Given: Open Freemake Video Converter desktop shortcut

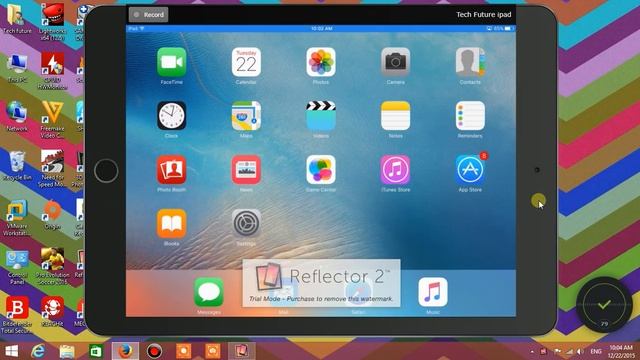Looking at the screenshot, I should 52,120.
